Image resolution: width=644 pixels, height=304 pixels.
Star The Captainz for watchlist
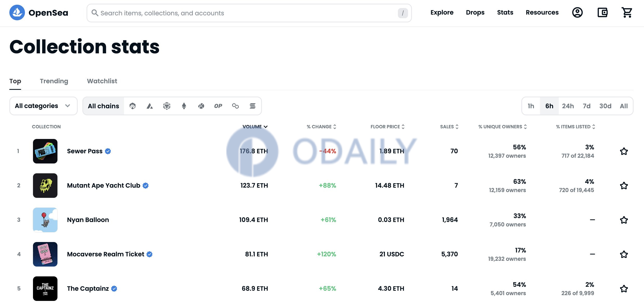pos(624,289)
